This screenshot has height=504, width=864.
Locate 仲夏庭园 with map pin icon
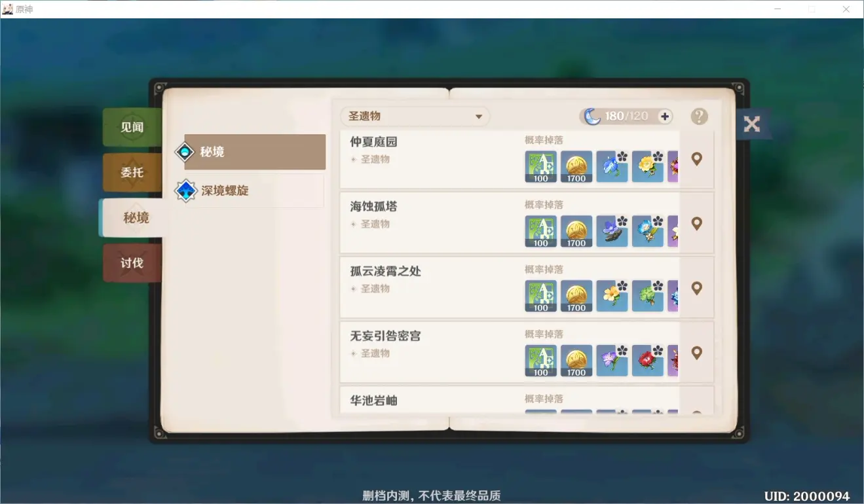point(696,159)
